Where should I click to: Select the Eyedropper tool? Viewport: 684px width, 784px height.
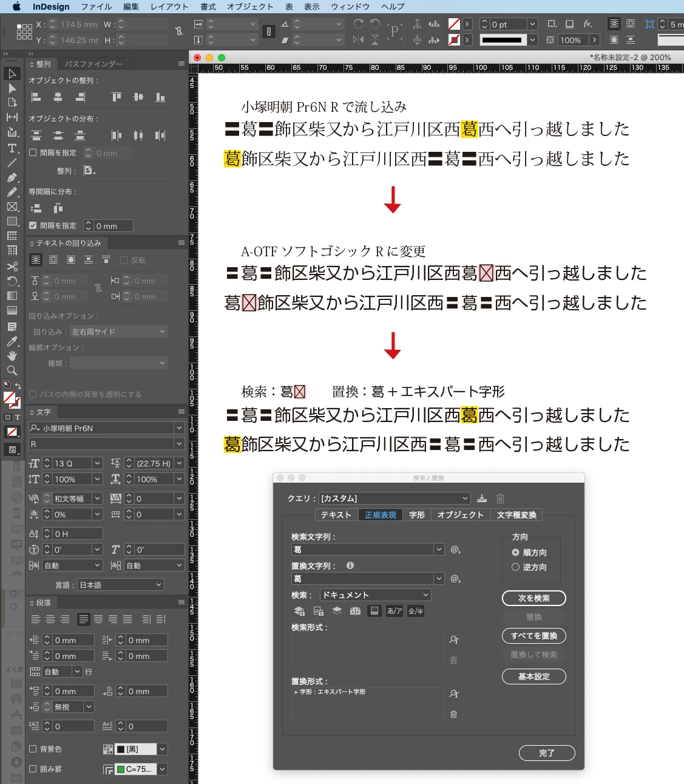click(12, 341)
